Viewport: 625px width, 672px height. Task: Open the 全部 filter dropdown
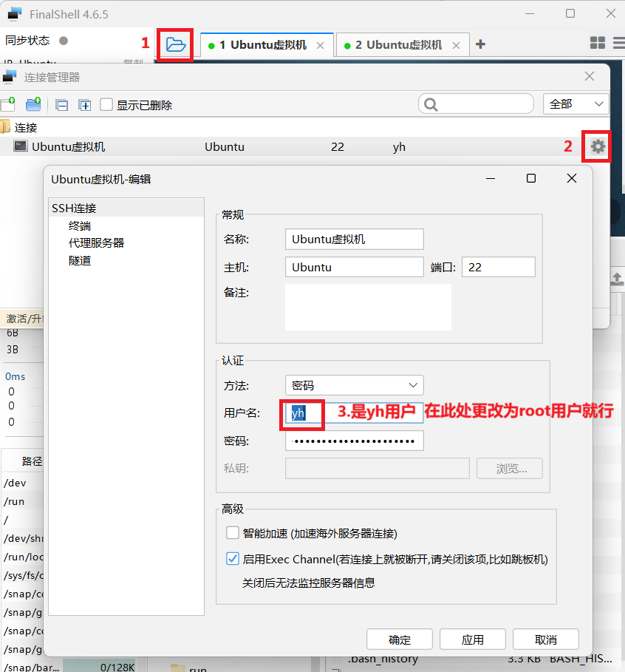[576, 103]
